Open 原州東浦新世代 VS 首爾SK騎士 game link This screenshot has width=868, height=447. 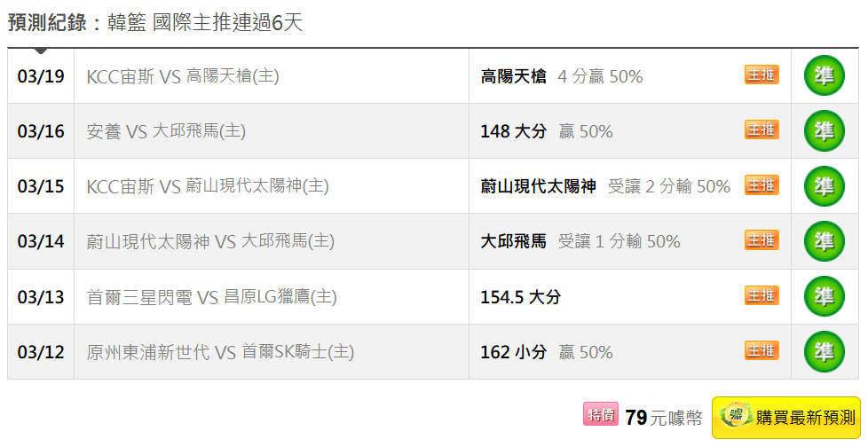[x=220, y=352]
